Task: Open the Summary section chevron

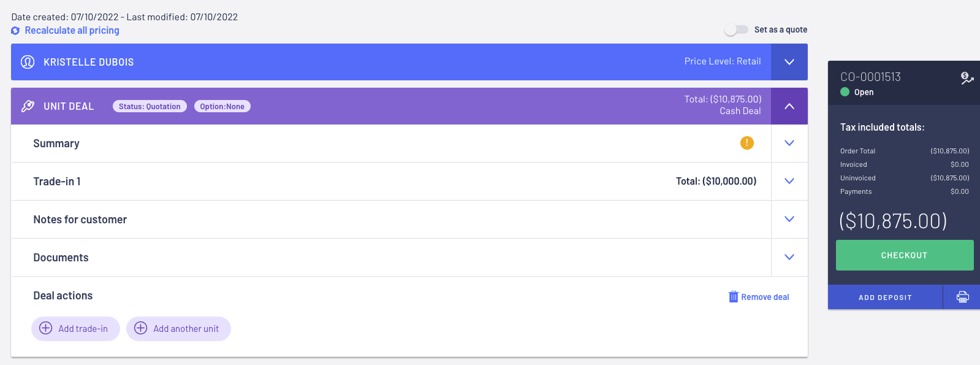Action: click(789, 143)
